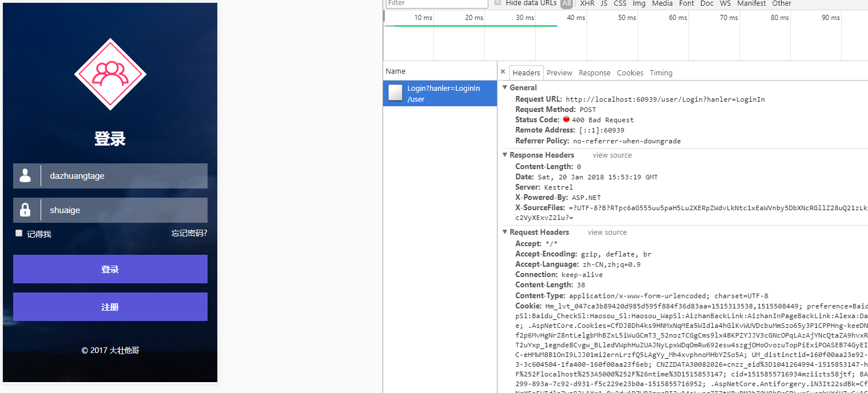Switch to the Preview tab
Screen dimensions: 868x393
click(559, 73)
